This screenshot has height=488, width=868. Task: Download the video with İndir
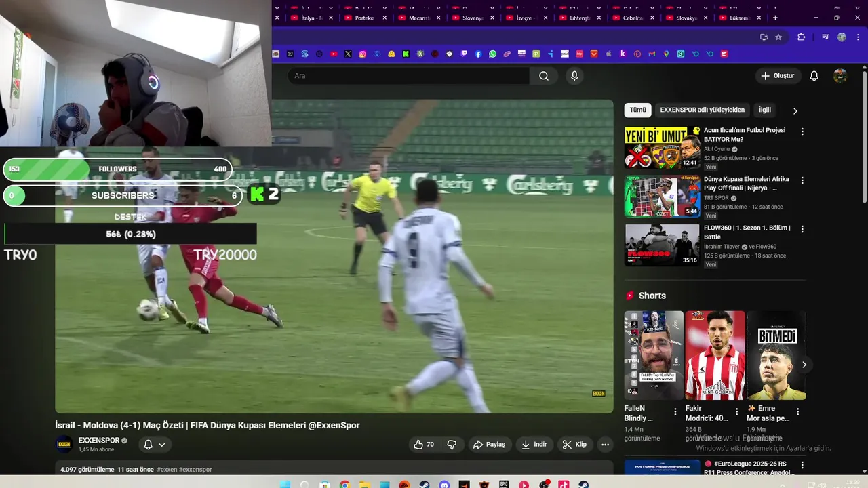(534, 445)
